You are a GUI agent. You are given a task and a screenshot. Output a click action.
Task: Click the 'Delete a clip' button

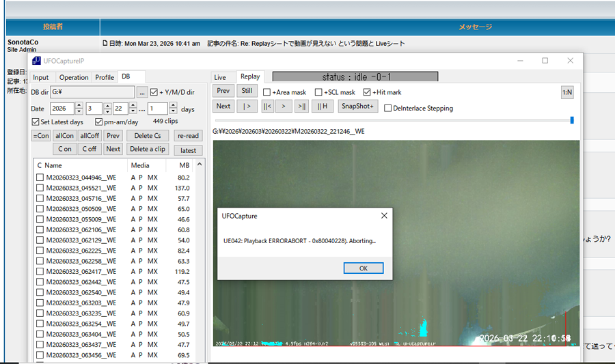coord(148,149)
